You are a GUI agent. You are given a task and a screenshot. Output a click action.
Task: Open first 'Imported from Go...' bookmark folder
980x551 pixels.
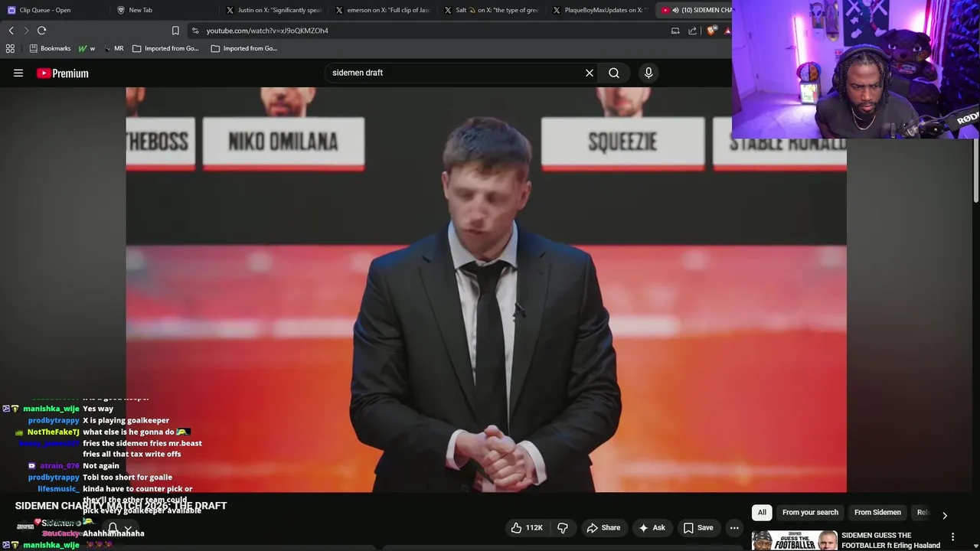165,48
